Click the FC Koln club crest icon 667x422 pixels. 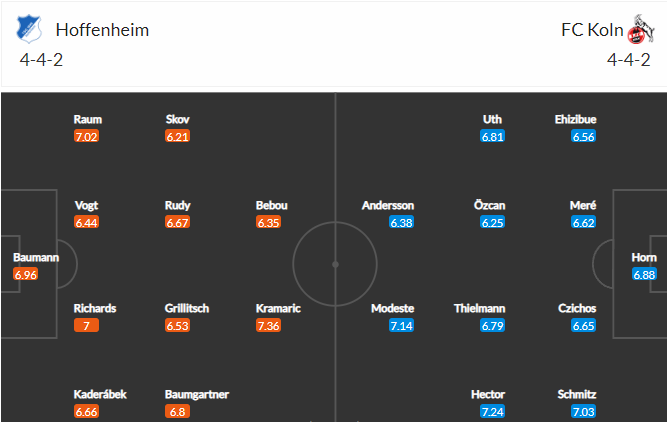point(641,29)
